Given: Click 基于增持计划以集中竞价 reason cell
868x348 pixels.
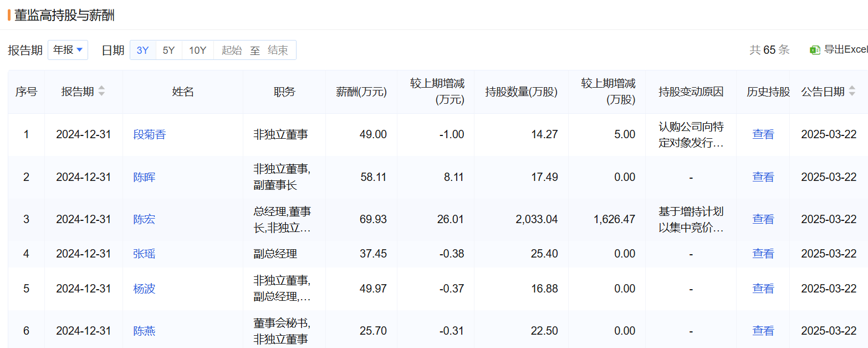Looking at the screenshot, I should tap(691, 219).
